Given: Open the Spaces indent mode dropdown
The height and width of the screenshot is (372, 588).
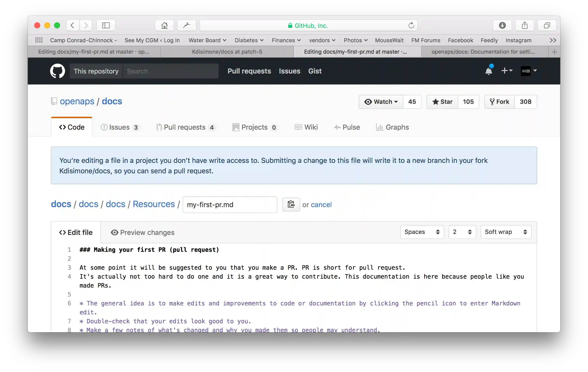Looking at the screenshot, I should [x=422, y=232].
